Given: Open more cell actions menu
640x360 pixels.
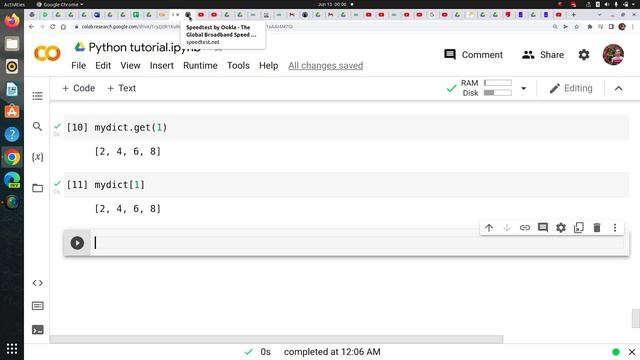Looking at the screenshot, I should pos(615,228).
